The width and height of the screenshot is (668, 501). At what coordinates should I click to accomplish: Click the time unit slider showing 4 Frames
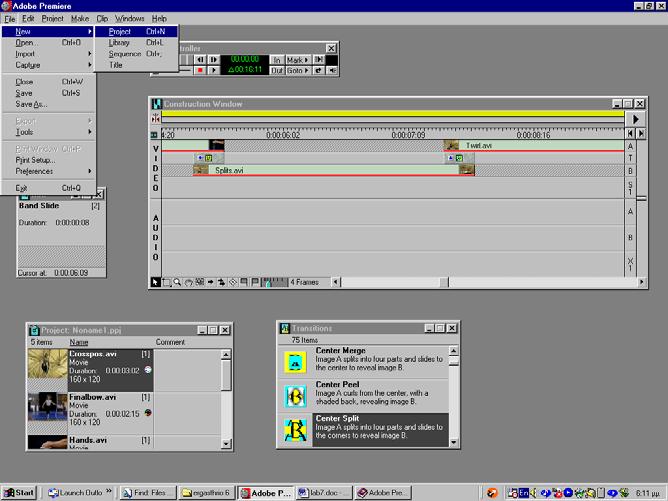[x=275, y=282]
